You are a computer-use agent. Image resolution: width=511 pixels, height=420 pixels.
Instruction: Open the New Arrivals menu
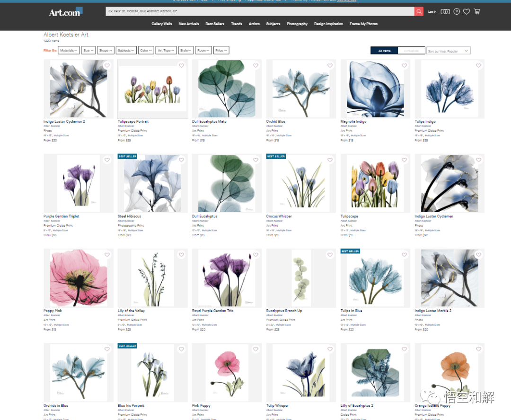pos(189,24)
